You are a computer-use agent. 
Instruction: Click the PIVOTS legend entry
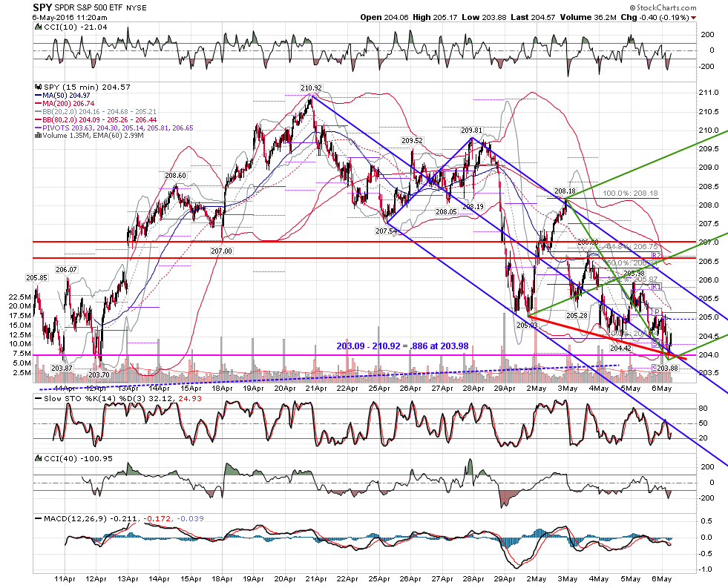[117, 128]
